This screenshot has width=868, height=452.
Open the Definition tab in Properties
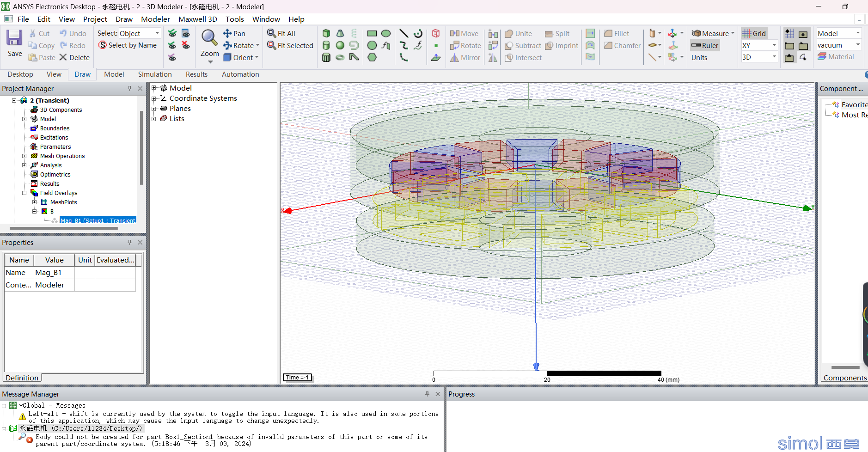coord(22,378)
